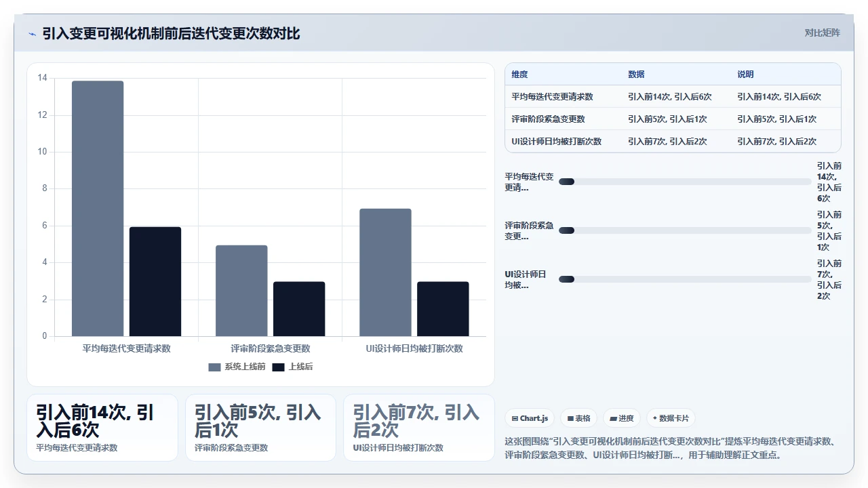The height and width of the screenshot is (488, 868).
Task: Click the 维度 column header
Action: coord(519,75)
